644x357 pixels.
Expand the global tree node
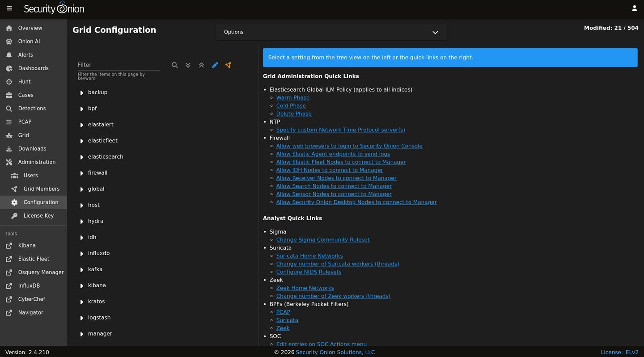(82, 189)
